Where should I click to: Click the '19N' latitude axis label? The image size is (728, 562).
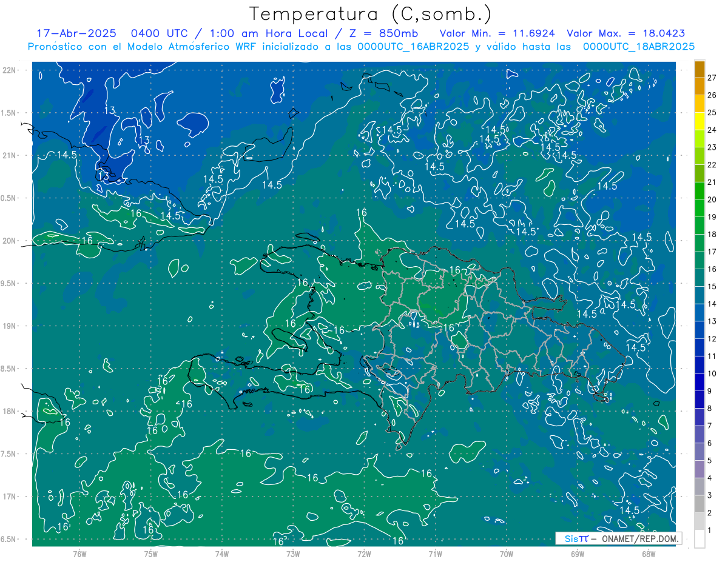click(x=10, y=326)
